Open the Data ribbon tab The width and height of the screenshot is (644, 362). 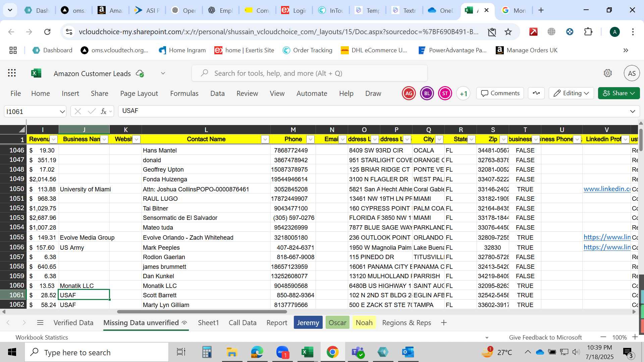217,94
